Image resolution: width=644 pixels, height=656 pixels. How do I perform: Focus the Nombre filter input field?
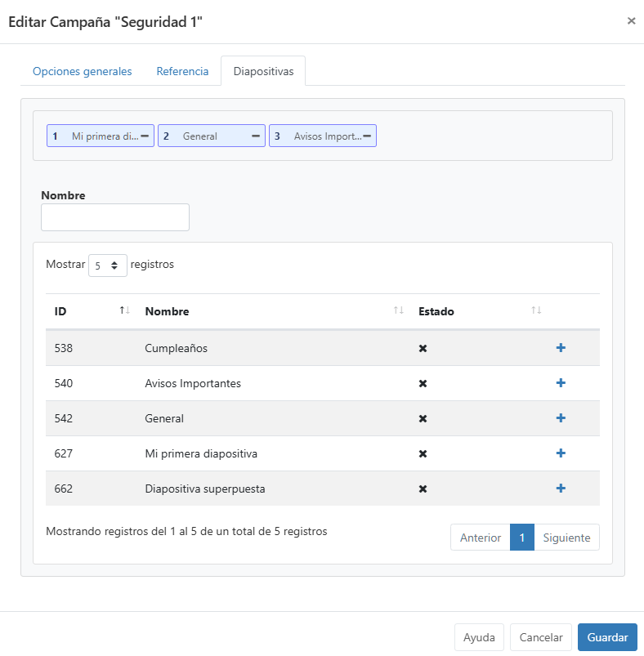[x=115, y=217]
